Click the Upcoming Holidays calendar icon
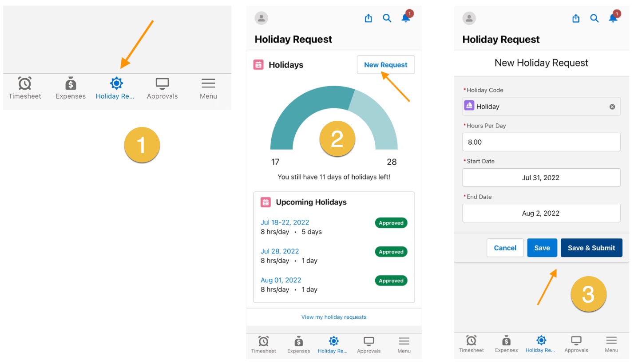 [x=265, y=202]
